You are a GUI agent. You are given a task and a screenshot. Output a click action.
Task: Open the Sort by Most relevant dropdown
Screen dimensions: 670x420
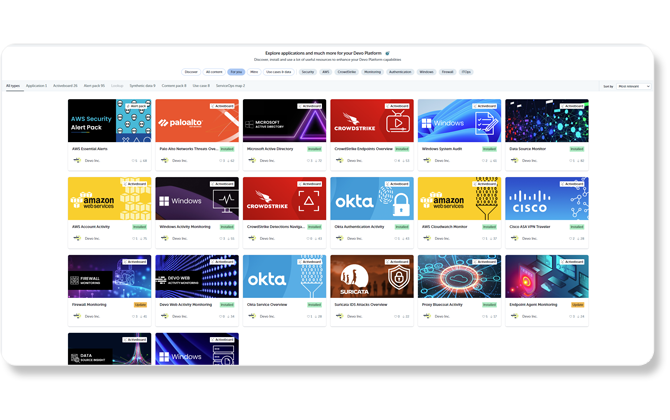coord(634,86)
